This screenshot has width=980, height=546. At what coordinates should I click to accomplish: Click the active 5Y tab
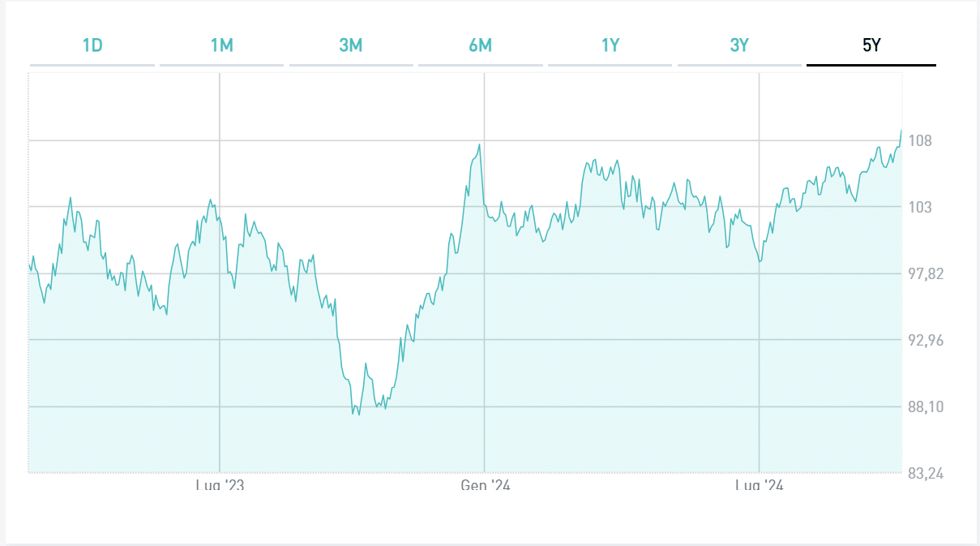point(871,45)
